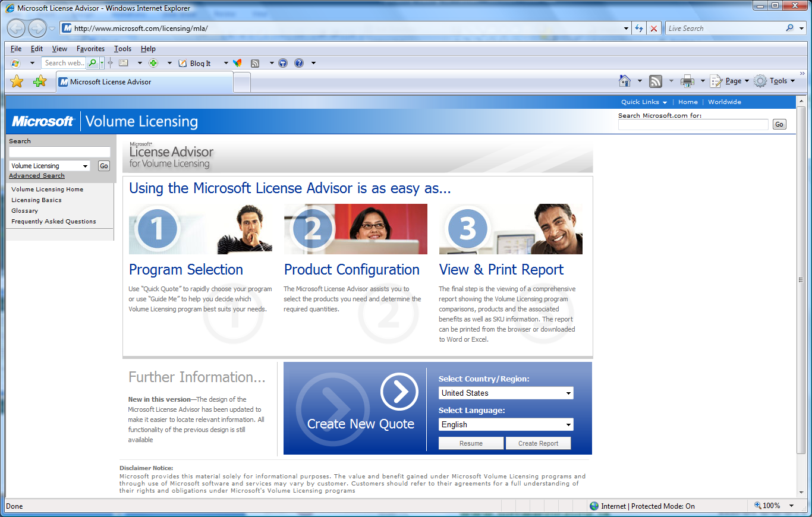Image resolution: width=812 pixels, height=517 pixels.
Task: Click the zoom level magnifier in status bar
Action: 758,506
